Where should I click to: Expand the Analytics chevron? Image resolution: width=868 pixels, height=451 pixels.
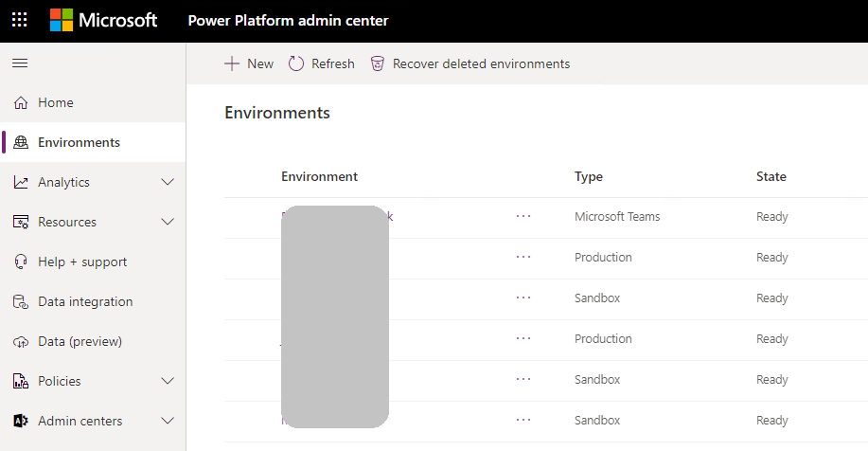[168, 182]
